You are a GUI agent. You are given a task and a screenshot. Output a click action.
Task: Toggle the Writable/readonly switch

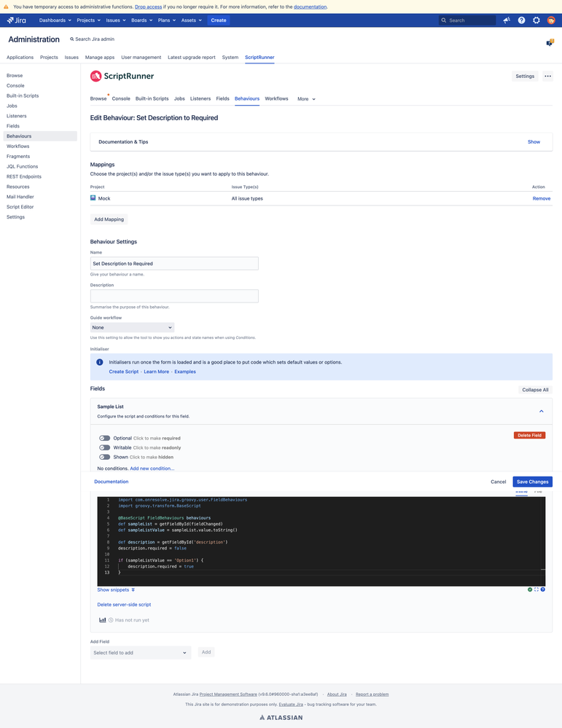click(x=104, y=447)
